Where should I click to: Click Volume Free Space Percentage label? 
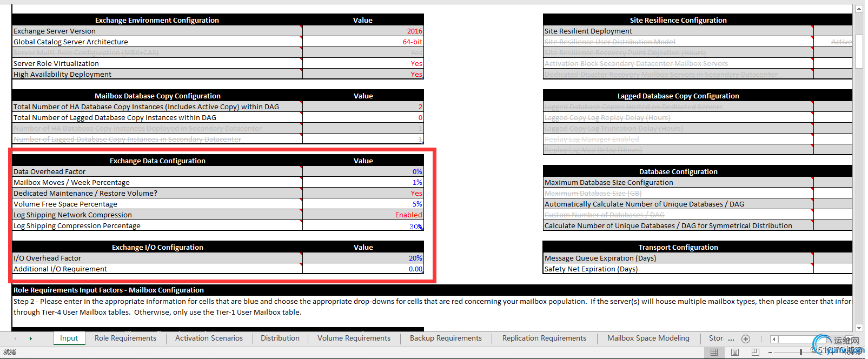click(x=65, y=204)
